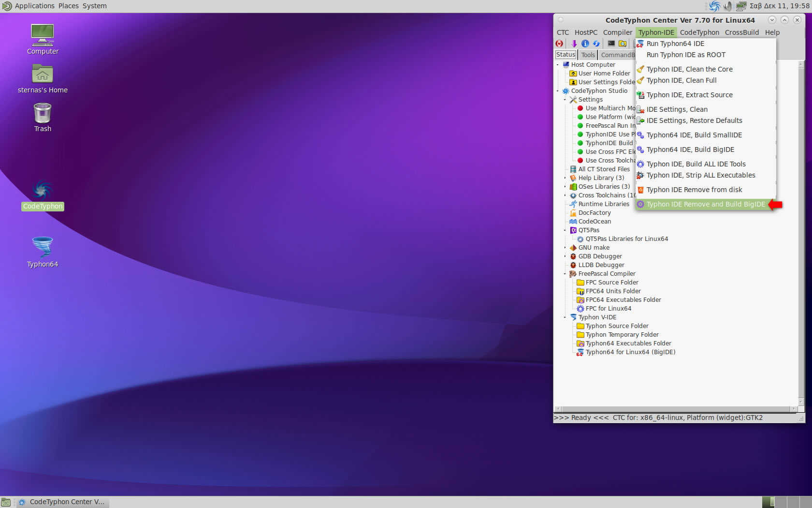
Task: Choose Typhon IDE Remove from disk
Action: 706,190
